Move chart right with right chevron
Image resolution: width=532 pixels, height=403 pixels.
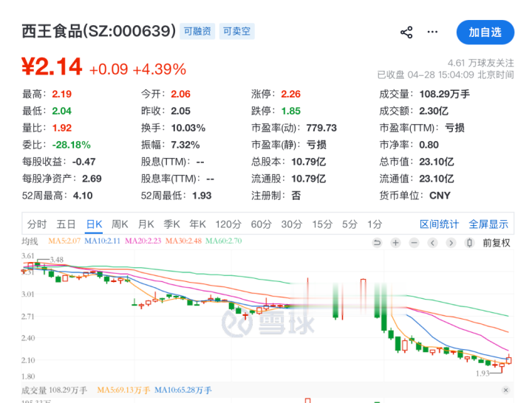451,243
